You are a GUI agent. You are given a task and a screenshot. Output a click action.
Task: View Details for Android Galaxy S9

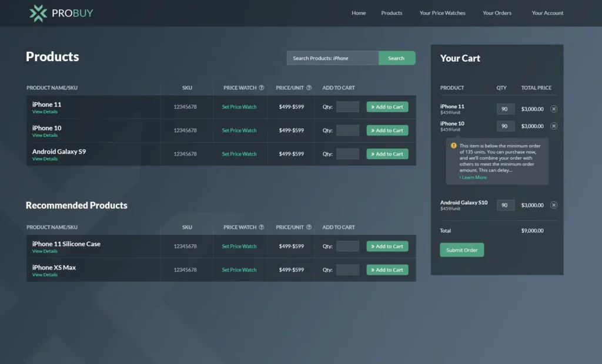45,159
